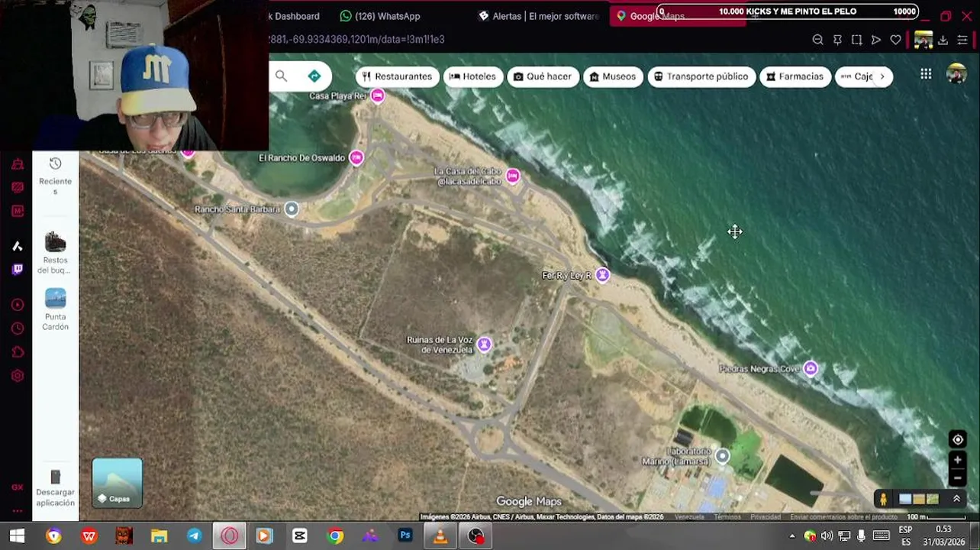The image size is (980, 550).
Task: Click the Fer Ry Ley R pin
Action: point(603,275)
